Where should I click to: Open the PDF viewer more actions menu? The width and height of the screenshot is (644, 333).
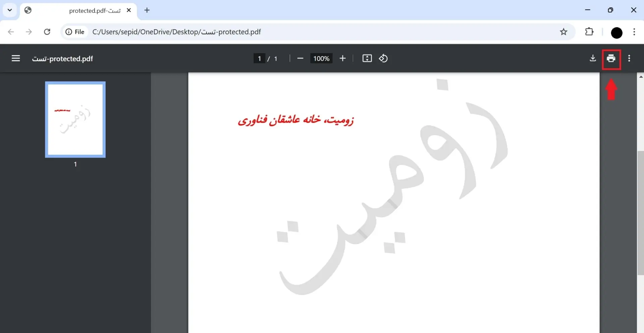629,58
